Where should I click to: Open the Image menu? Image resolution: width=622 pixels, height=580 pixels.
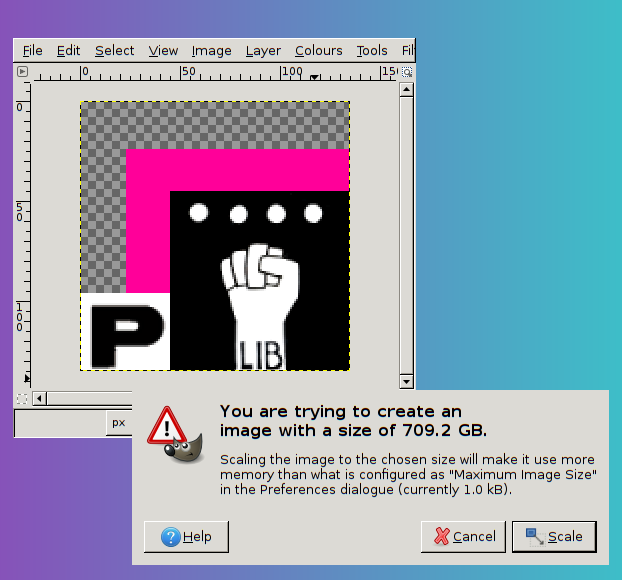(211, 51)
